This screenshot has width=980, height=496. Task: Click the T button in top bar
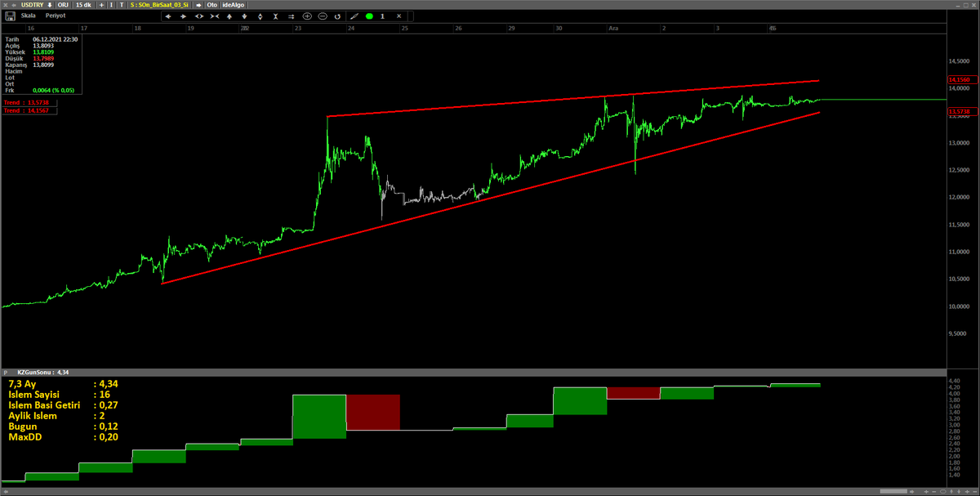click(x=122, y=5)
